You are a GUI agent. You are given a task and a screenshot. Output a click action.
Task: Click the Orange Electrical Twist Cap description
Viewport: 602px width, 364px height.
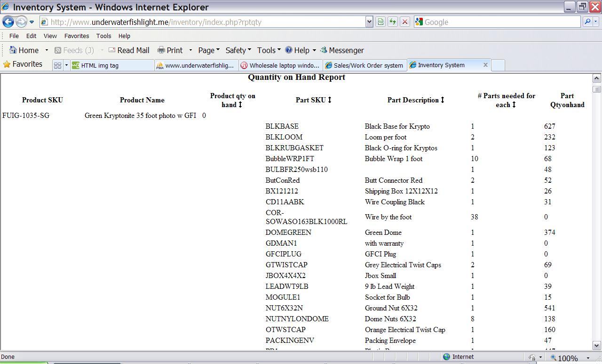coord(405,330)
